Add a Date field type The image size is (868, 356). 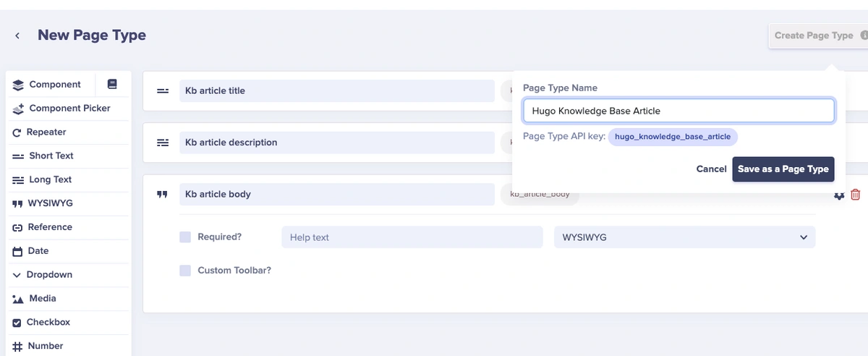pos(38,251)
